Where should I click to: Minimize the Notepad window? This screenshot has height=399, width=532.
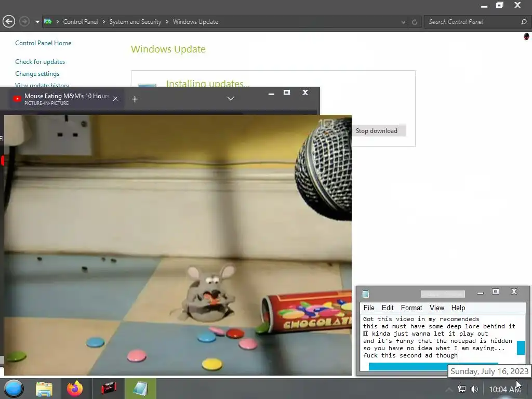[480, 292]
